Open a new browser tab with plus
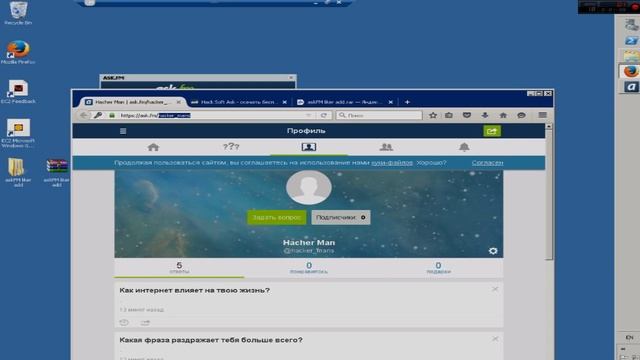 [x=407, y=102]
